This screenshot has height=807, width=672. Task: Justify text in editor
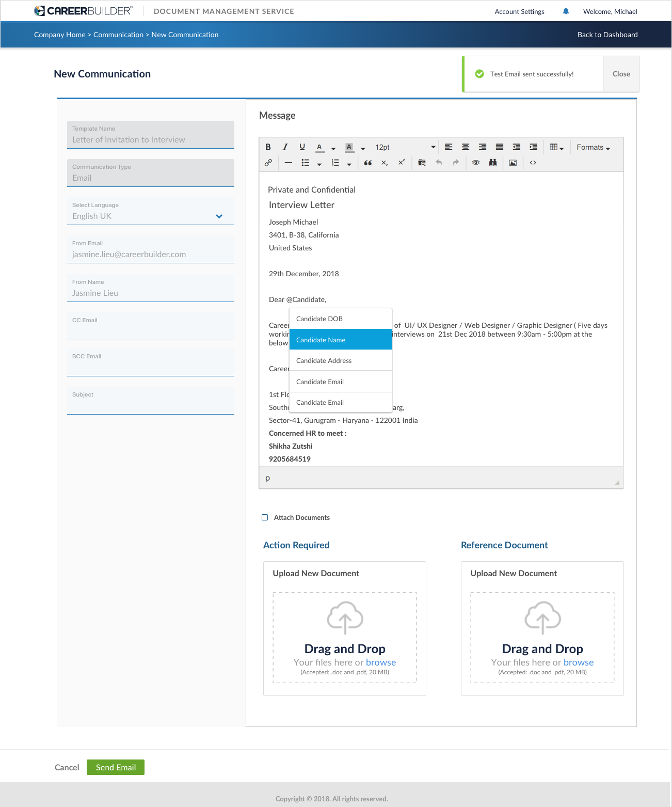(500, 147)
